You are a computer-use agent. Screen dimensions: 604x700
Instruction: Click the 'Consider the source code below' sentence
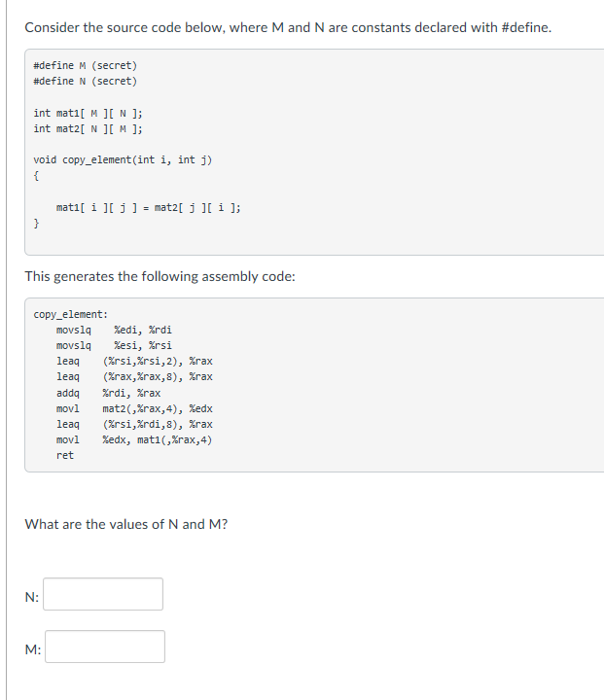(288, 27)
